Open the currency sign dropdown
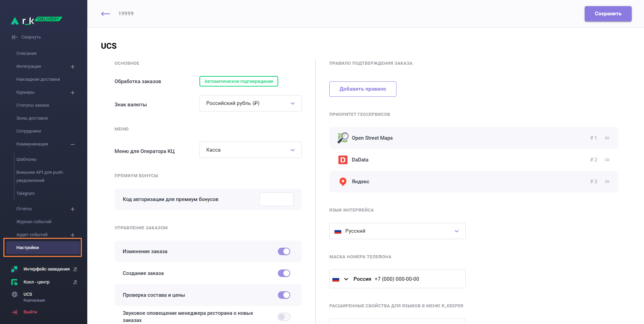Screen dimensions: 644x324 [x=250, y=103]
